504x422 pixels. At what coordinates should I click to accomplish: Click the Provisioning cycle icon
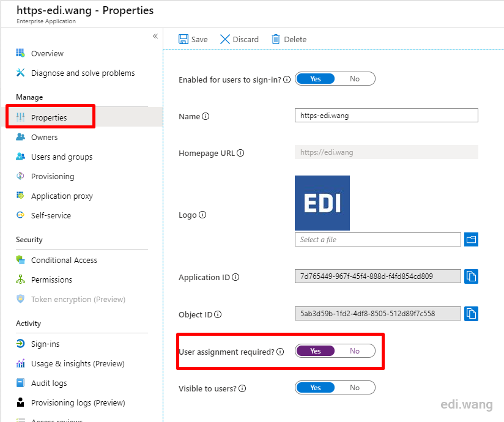click(x=20, y=176)
